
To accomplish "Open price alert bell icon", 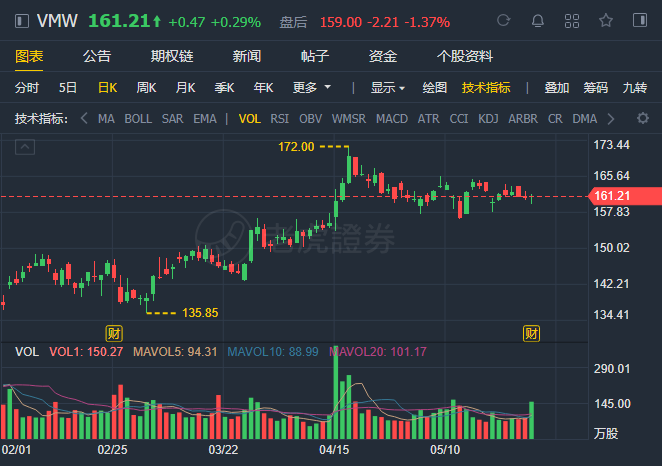I will pos(537,21).
